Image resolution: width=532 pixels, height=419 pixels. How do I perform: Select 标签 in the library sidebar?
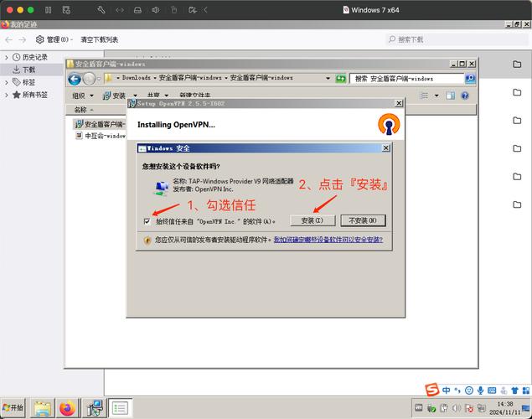pyautogui.click(x=28, y=82)
